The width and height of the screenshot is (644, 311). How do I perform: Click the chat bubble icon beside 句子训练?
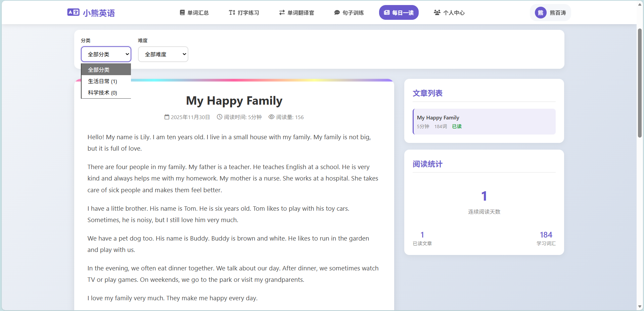[337, 12]
